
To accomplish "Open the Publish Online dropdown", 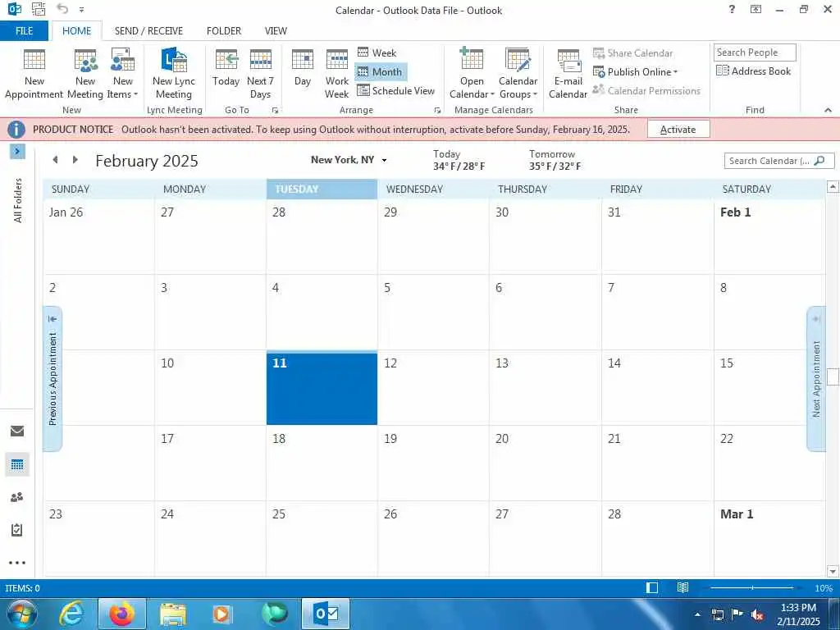I will [636, 72].
